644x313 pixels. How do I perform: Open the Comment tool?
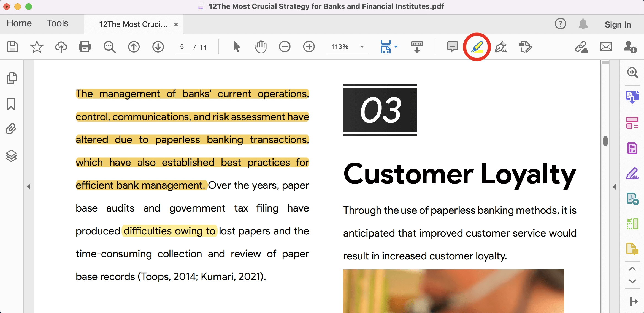tap(452, 47)
